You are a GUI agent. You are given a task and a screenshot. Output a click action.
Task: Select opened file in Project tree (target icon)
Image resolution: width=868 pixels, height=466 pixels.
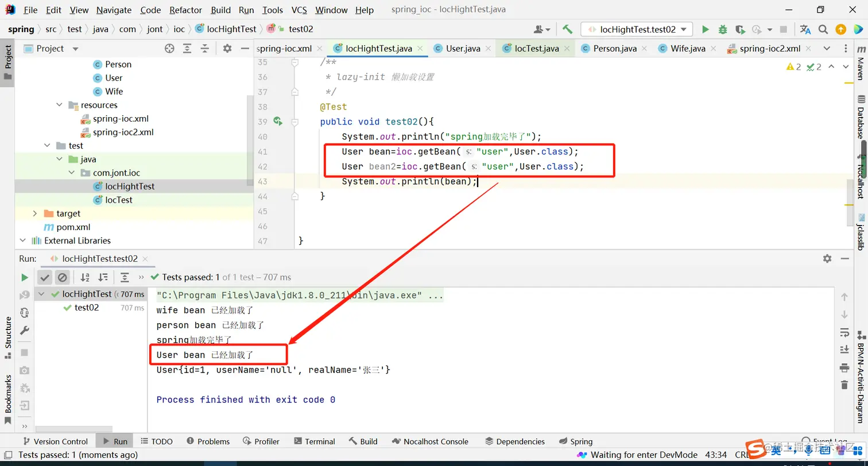pos(169,49)
